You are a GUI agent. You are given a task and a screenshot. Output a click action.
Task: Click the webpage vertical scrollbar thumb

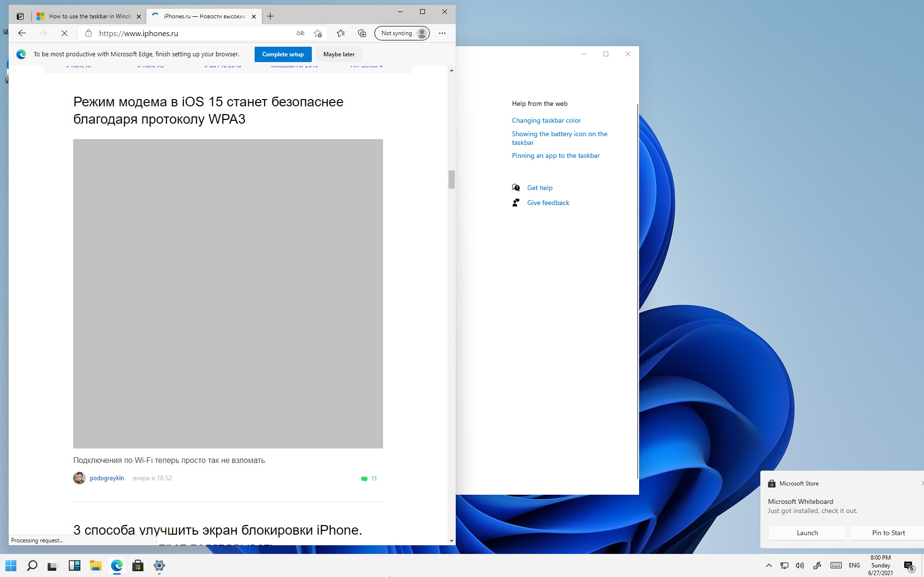pos(451,180)
